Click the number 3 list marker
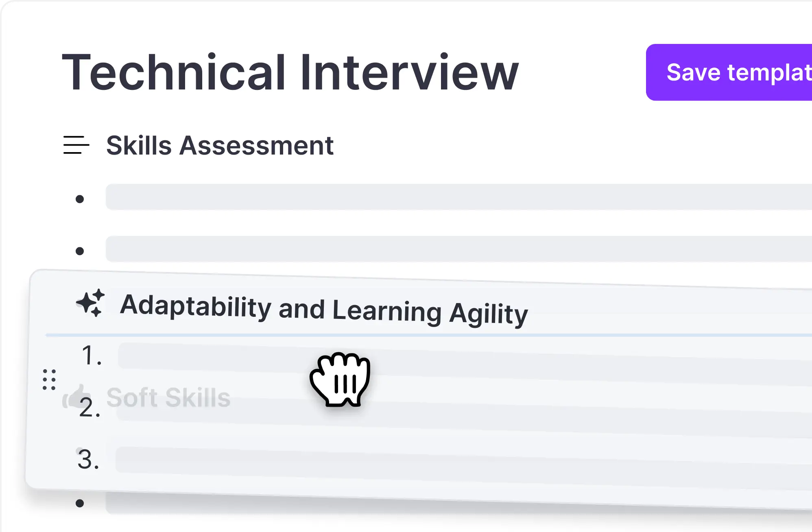This screenshot has width=812, height=532. [x=88, y=460]
